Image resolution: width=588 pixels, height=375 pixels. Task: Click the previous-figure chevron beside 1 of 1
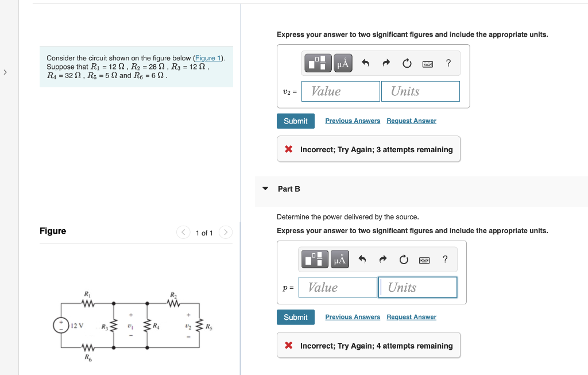(x=183, y=233)
